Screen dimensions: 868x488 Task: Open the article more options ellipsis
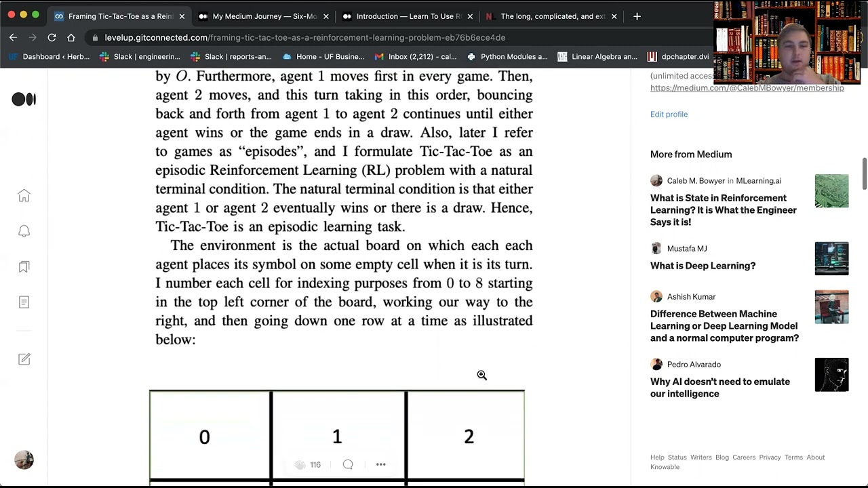pos(381,465)
